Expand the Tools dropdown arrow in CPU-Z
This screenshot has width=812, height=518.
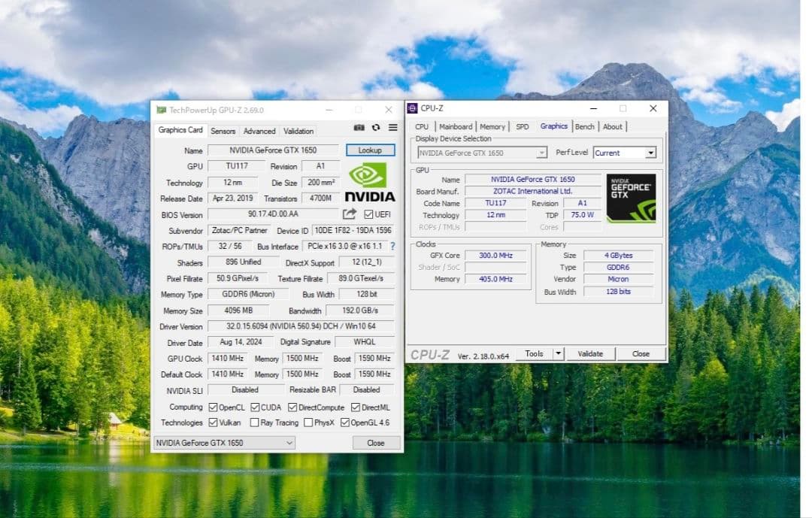coord(558,354)
